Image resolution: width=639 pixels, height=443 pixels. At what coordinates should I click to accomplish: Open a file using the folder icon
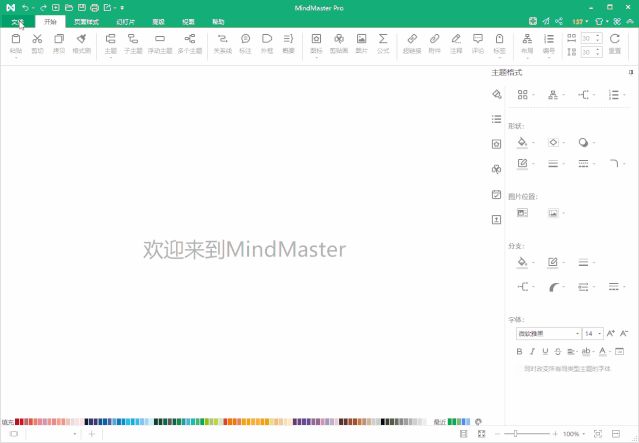tap(69, 8)
